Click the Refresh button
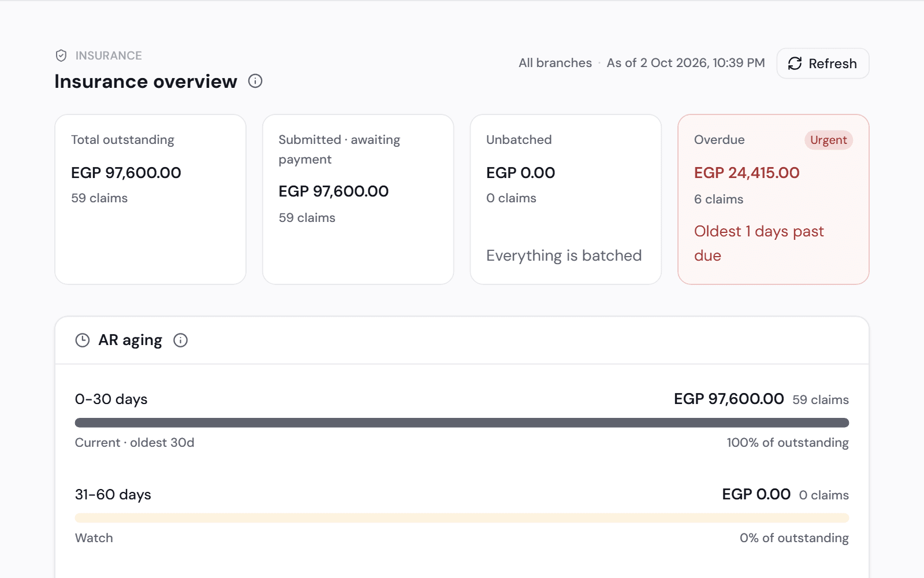 (823, 64)
